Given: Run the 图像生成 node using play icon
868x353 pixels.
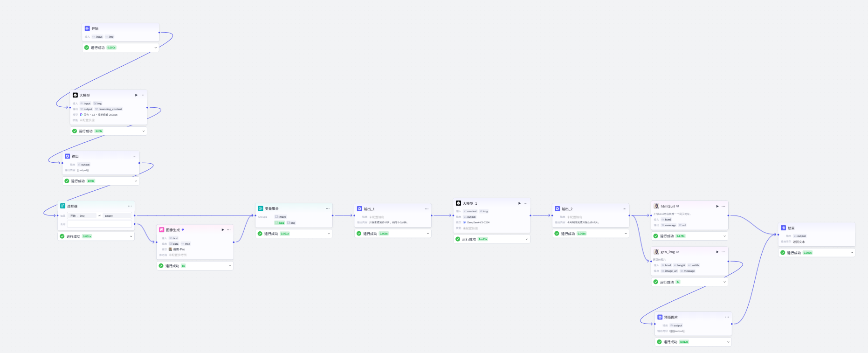Looking at the screenshot, I should pos(222,230).
